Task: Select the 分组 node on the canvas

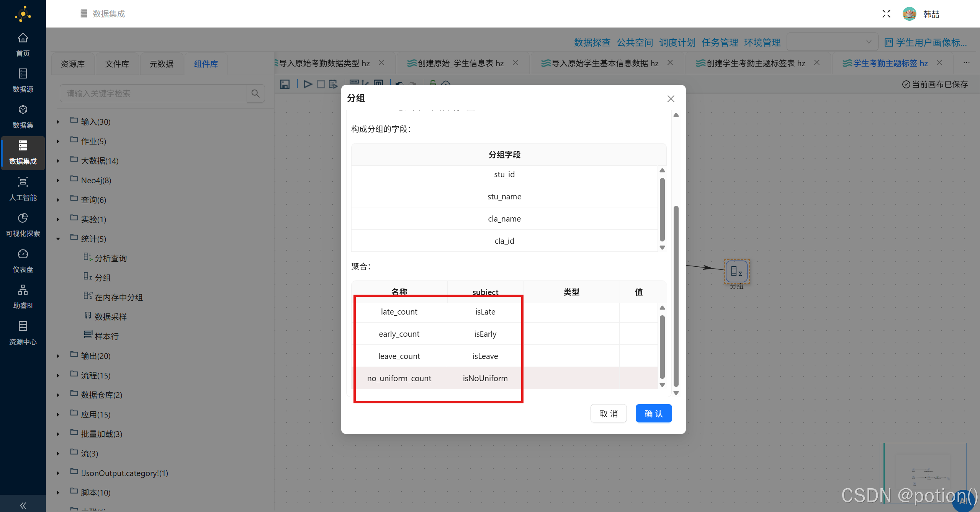Action: [x=736, y=271]
